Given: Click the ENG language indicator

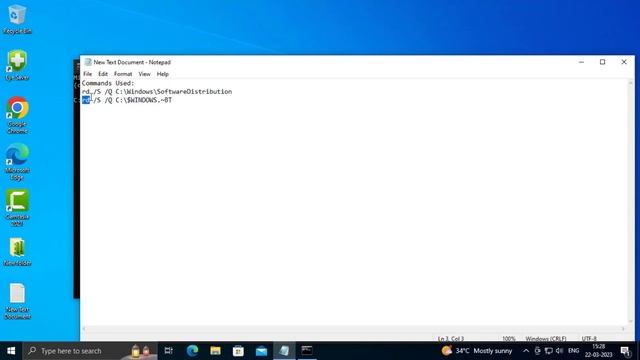Looking at the screenshot, I should point(573,351).
